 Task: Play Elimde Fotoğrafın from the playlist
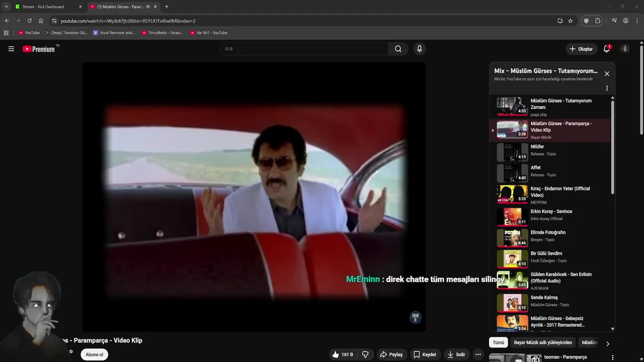pyautogui.click(x=551, y=238)
